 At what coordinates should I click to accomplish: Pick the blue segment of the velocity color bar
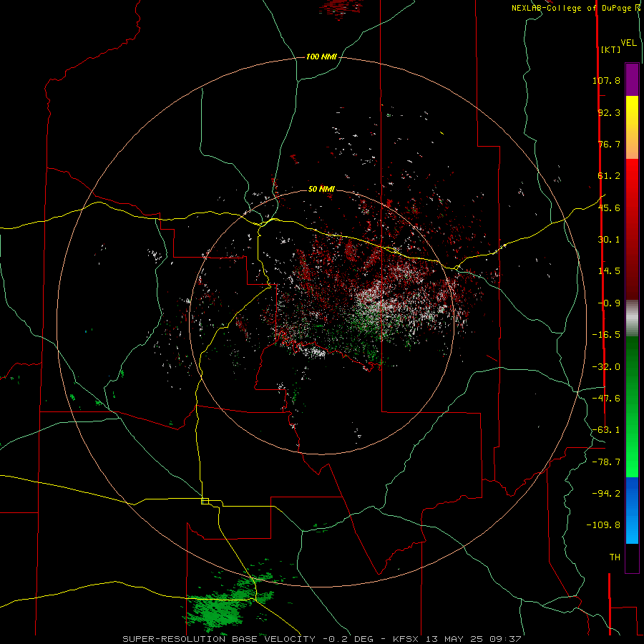632,510
